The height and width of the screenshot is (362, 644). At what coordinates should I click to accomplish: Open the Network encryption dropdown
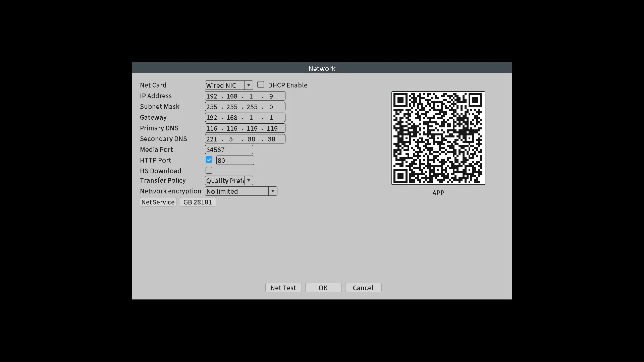(x=273, y=191)
